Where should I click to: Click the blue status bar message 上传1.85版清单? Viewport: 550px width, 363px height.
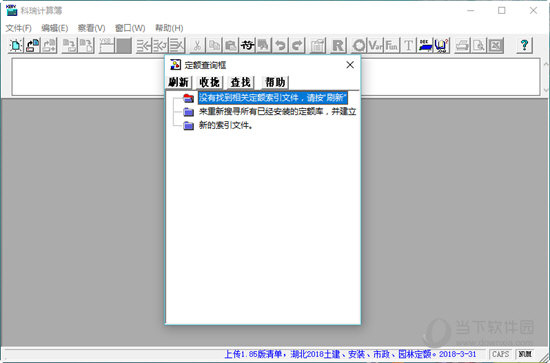click(x=350, y=354)
